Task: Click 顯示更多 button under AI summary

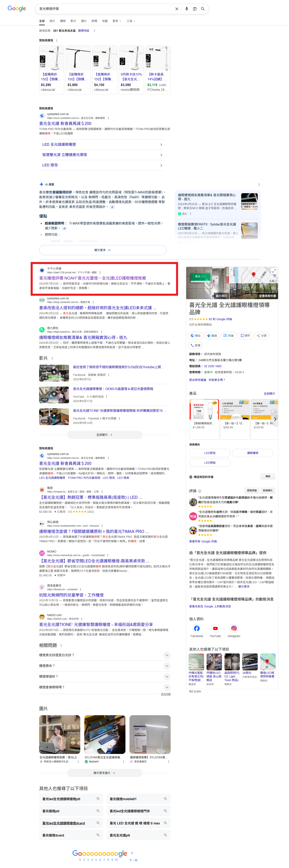Action: pyautogui.click(x=102, y=250)
